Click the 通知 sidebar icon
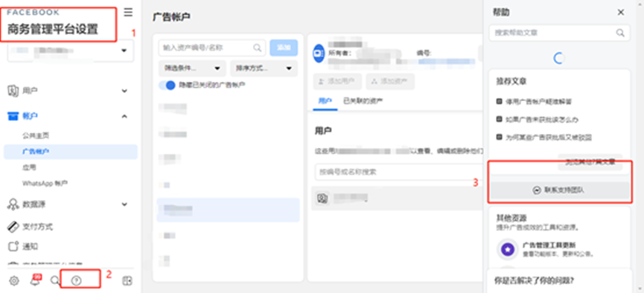Viewport: 644px width, 293px height. [x=13, y=246]
